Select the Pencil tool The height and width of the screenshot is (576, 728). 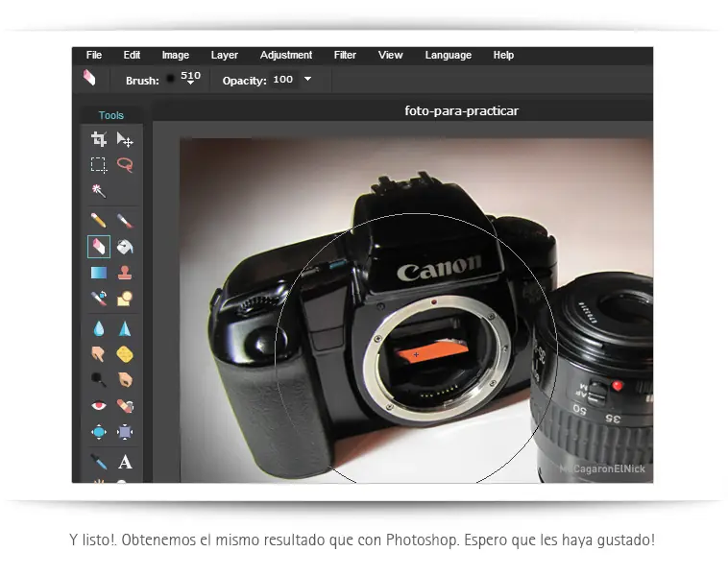click(98, 220)
